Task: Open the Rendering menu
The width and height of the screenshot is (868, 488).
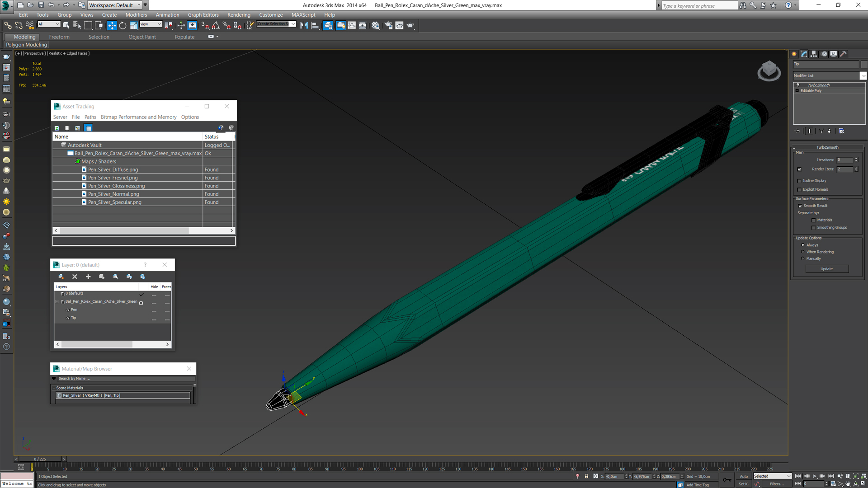Action: [x=239, y=15]
